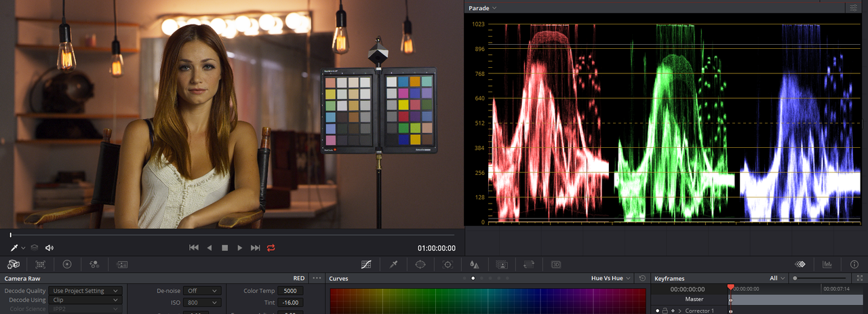Open the RGB Mixer palette icon

[94, 264]
